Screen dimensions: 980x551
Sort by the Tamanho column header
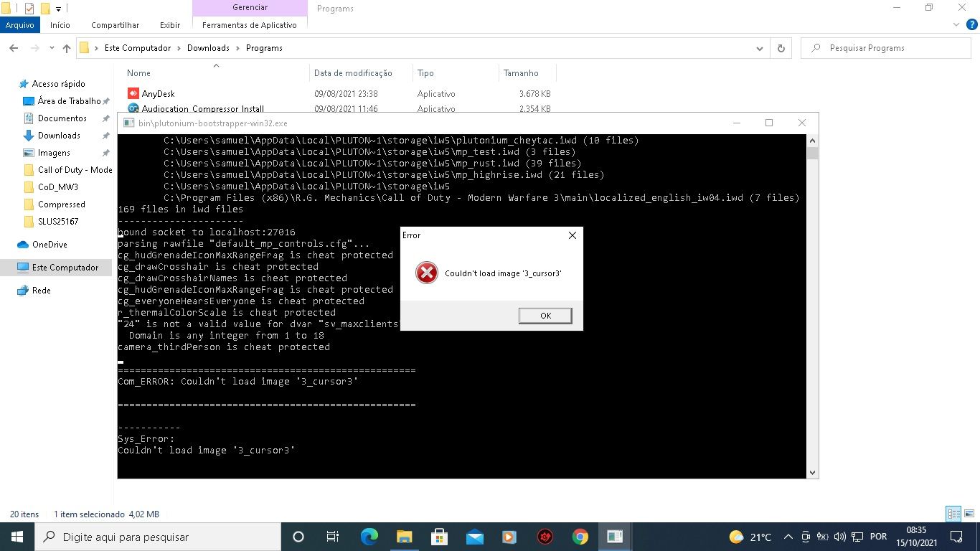[x=521, y=73]
